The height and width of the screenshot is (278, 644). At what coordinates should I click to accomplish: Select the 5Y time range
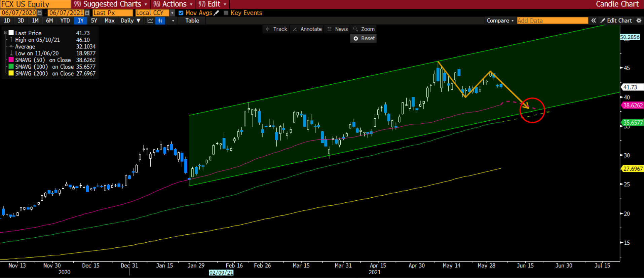click(x=94, y=21)
